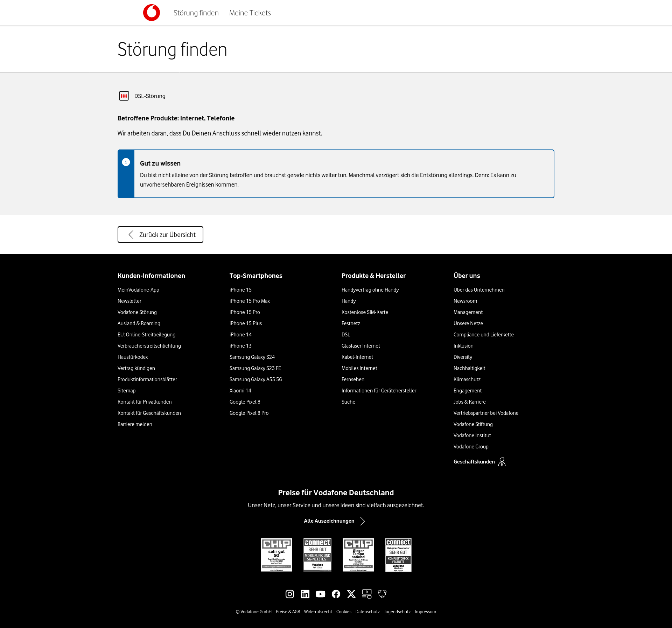
Task: Open the Samsung Galaxy A55 5G link
Action: click(x=256, y=379)
